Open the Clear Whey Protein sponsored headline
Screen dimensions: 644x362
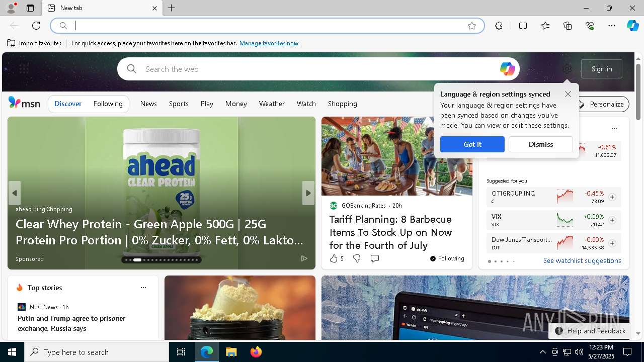pyautogui.click(x=159, y=232)
